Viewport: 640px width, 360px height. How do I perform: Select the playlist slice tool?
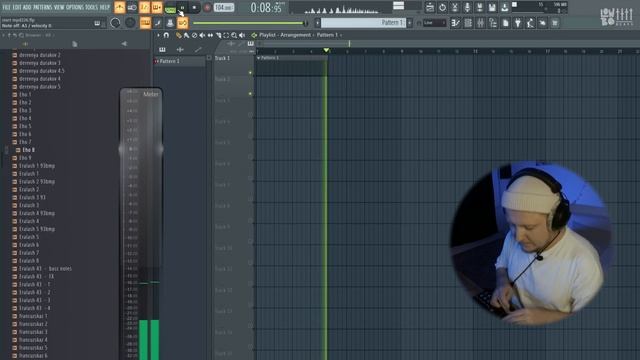click(218, 36)
